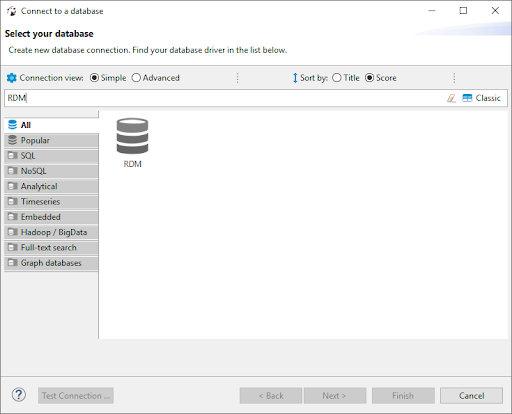This screenshot has height=414, width=512.
Task: Click the clear search eraser icon
Action: tap(451, 98)
